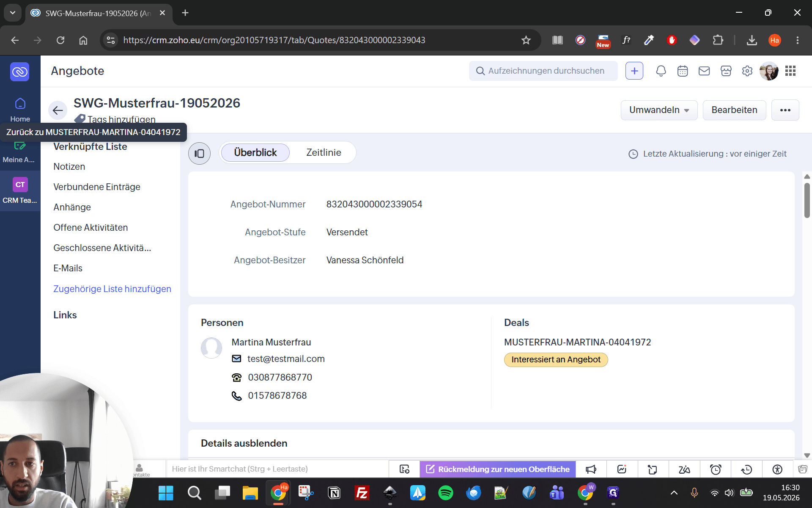
Task: Click the Smartchat input bar
Action: pyautogui.click(x=277, y=469)
